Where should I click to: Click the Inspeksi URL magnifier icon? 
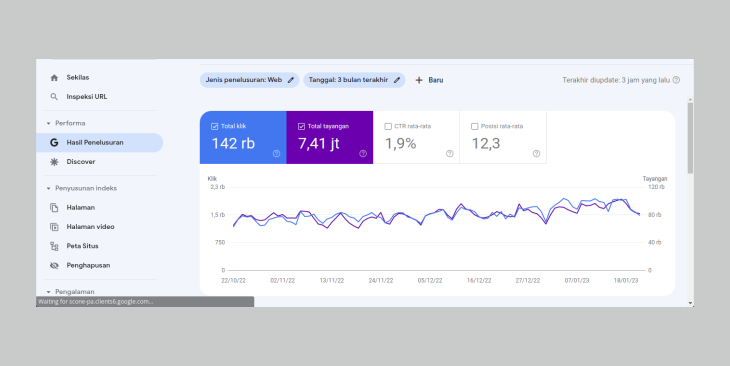(54, 97)
